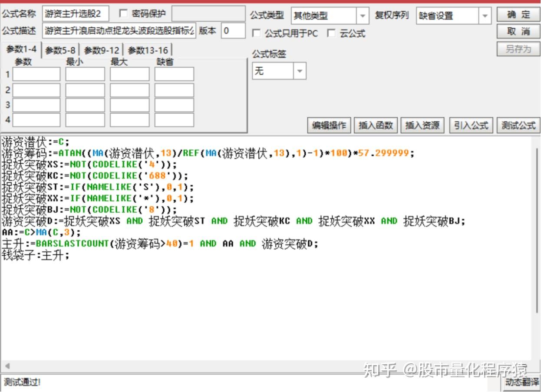The width and height of the screenshot is (541, 392).
Task: Click line 捉妖突破ST with NAMELIKE('S')
Action: coord(98,187)
